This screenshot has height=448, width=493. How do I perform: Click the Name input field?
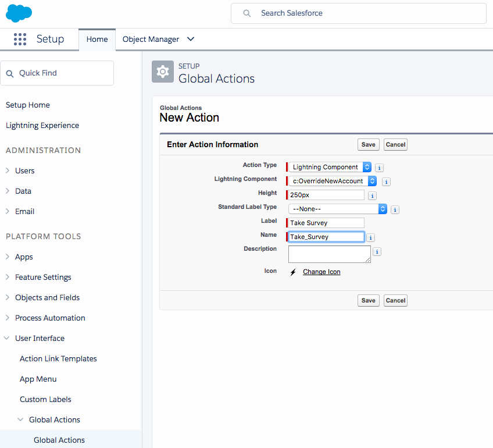[326, 237]
